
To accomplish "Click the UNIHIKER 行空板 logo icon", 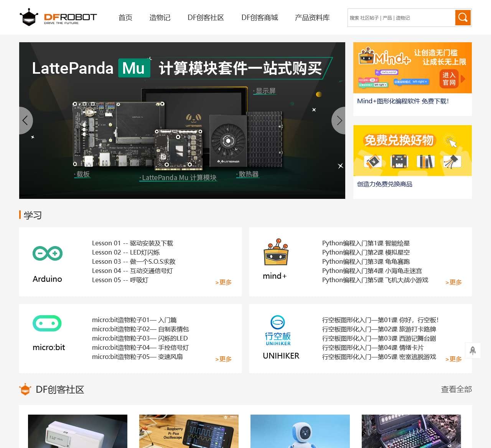I will click(278, 331).
